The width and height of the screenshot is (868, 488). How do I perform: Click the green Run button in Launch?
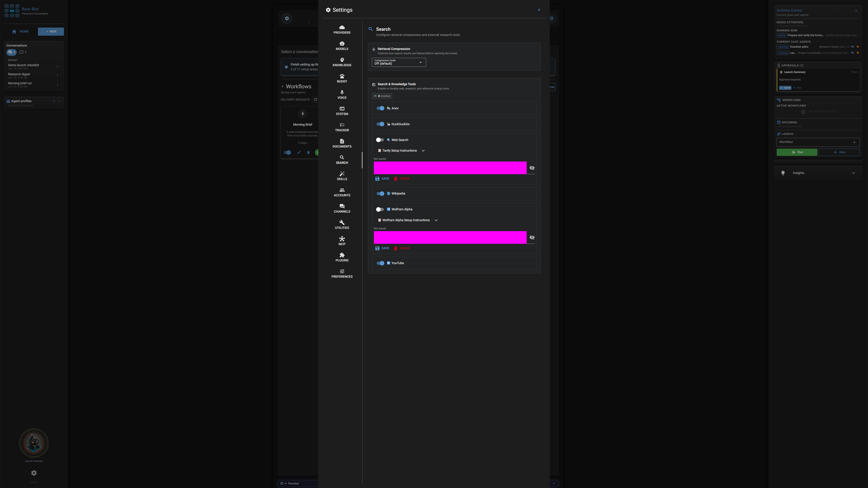797,152
